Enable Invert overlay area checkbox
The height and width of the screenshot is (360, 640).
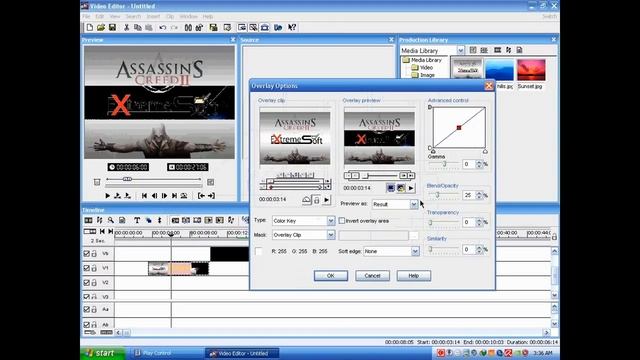[342, 221]
